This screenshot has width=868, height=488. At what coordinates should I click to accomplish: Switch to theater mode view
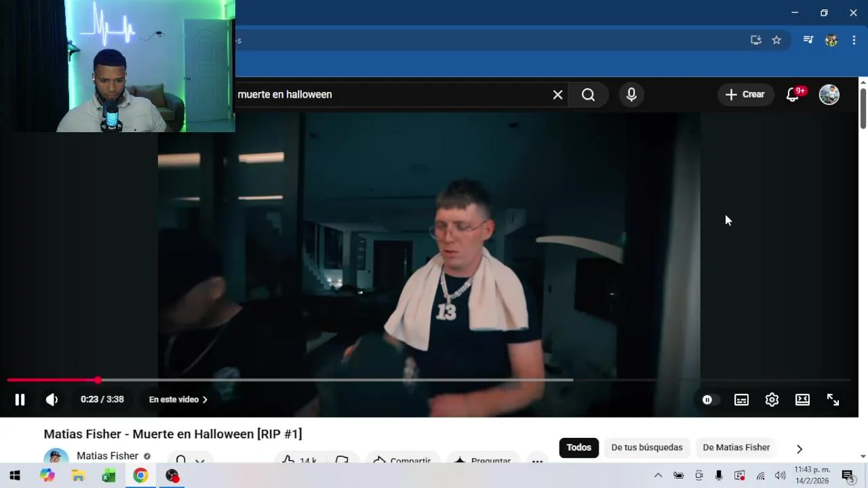(x=802, y=400)
